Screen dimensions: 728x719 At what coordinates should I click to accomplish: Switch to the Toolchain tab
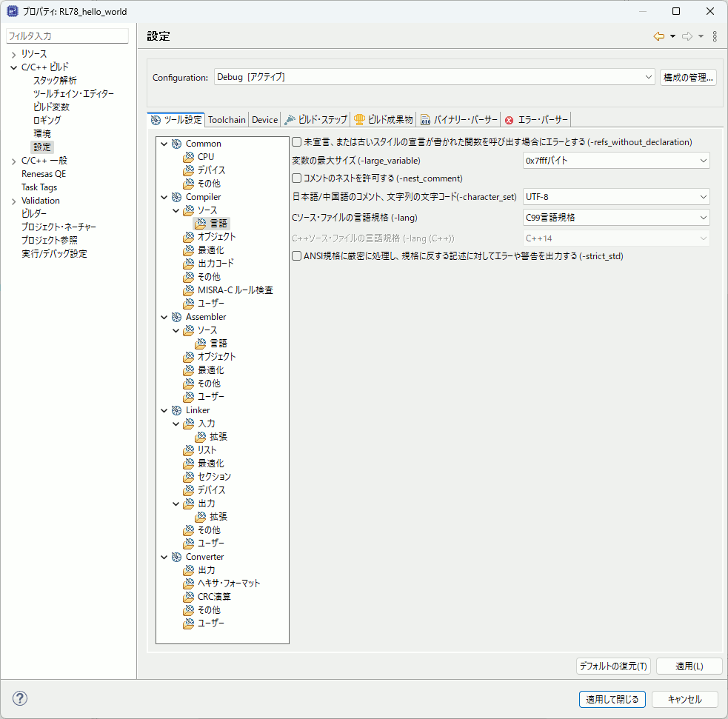tap(227, 120)
